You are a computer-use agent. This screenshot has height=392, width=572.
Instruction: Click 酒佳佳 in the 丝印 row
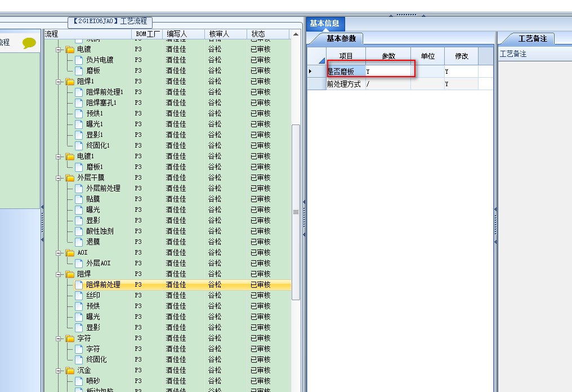click(x=176, y=295)
